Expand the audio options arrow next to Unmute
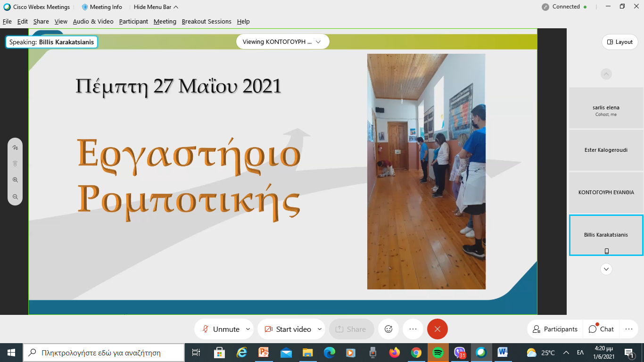Image resolution: width=644 pixels, height=362 pixels. point(248,329)
